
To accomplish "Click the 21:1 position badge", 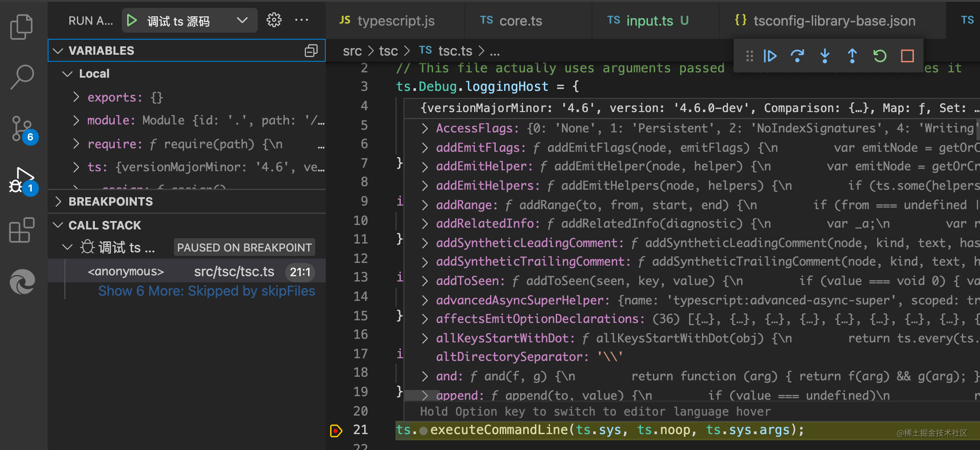I will coord(300,272).
